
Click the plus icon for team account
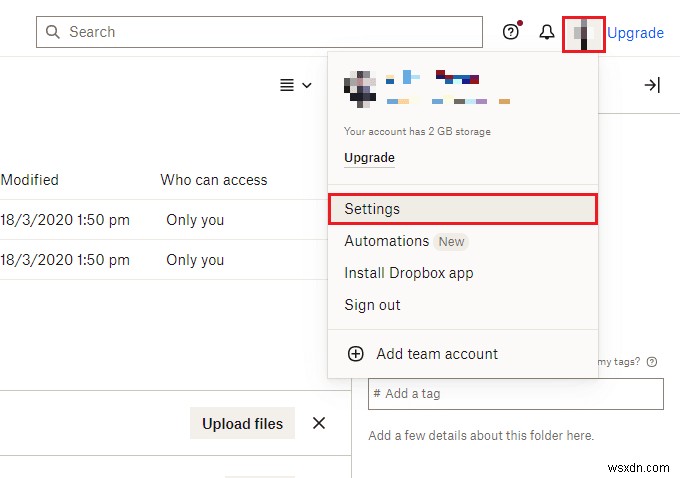[355, 354]
